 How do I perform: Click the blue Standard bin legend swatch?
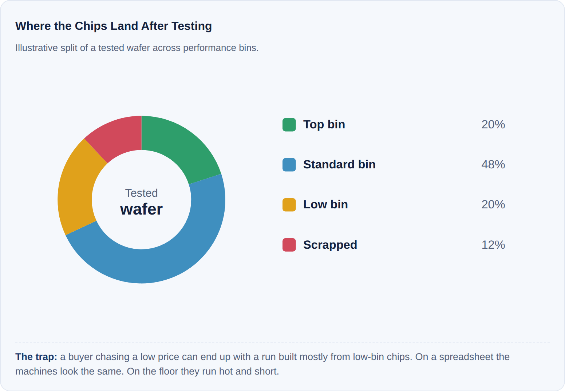(289, 165)
